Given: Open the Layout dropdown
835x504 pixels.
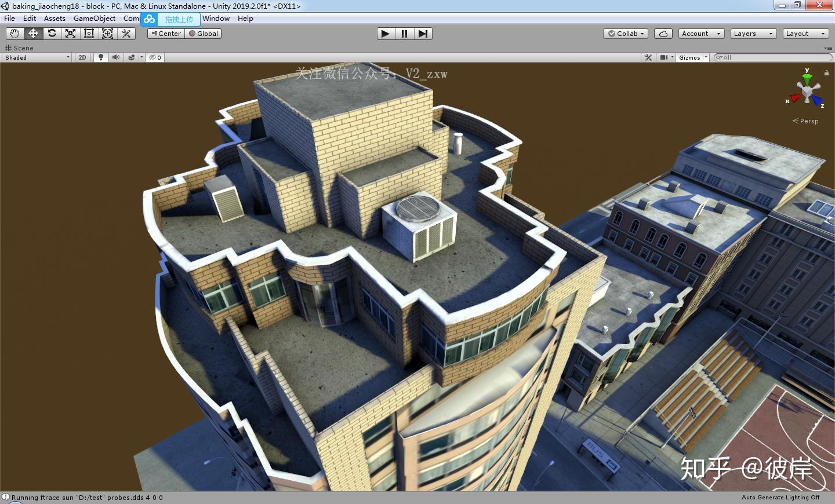Looking at the screenshot, I should pos(805,34).
